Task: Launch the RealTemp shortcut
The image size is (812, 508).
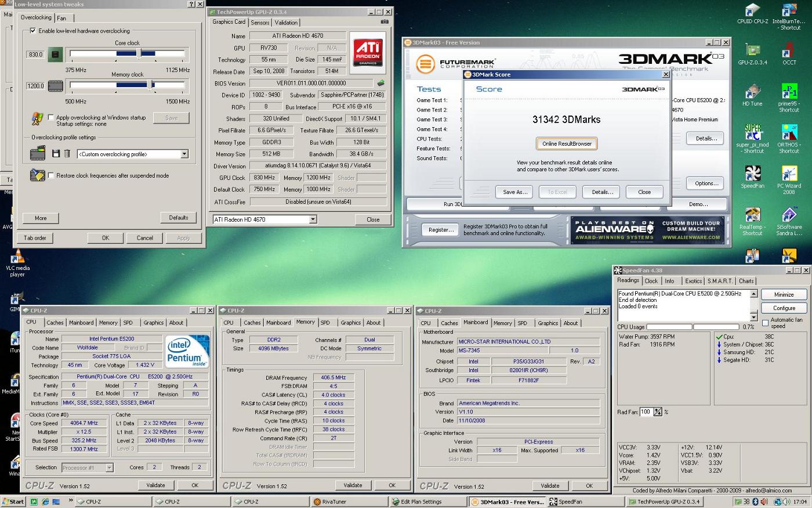Action: tap(752, 222)
